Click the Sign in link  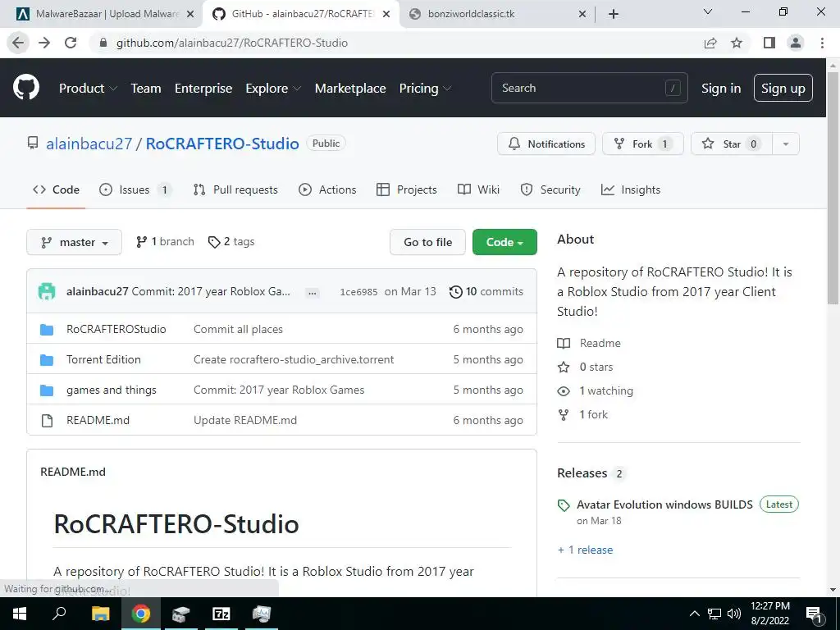tap(721, 89)
